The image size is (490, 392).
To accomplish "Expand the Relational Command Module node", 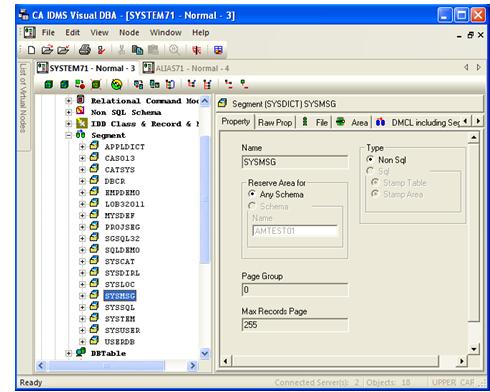I will point(68,101).
